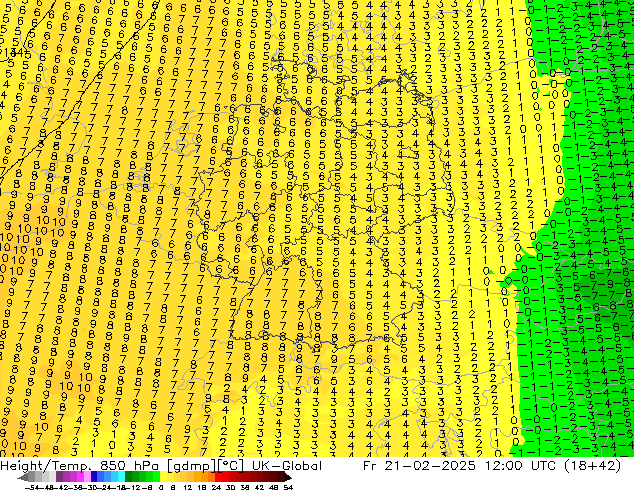Click the 'UK-Global' model label
The height and width of the screenshot is (490, 634).
287,466
